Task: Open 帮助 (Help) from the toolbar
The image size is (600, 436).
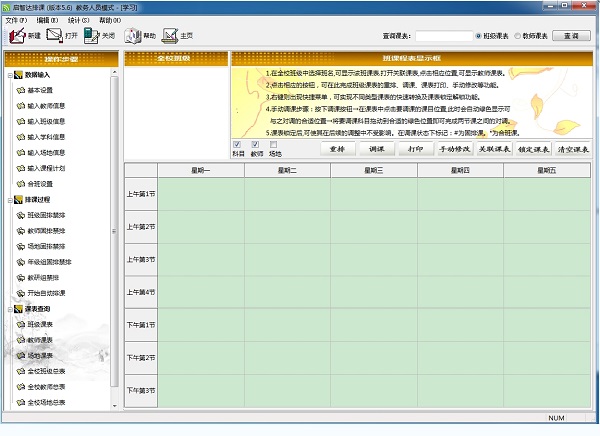Action: tap(140, 35)
